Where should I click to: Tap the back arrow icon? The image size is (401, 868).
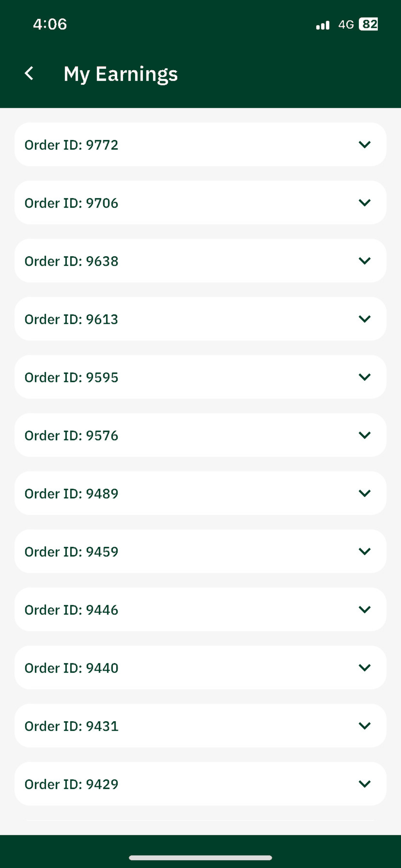coord(29,73)
